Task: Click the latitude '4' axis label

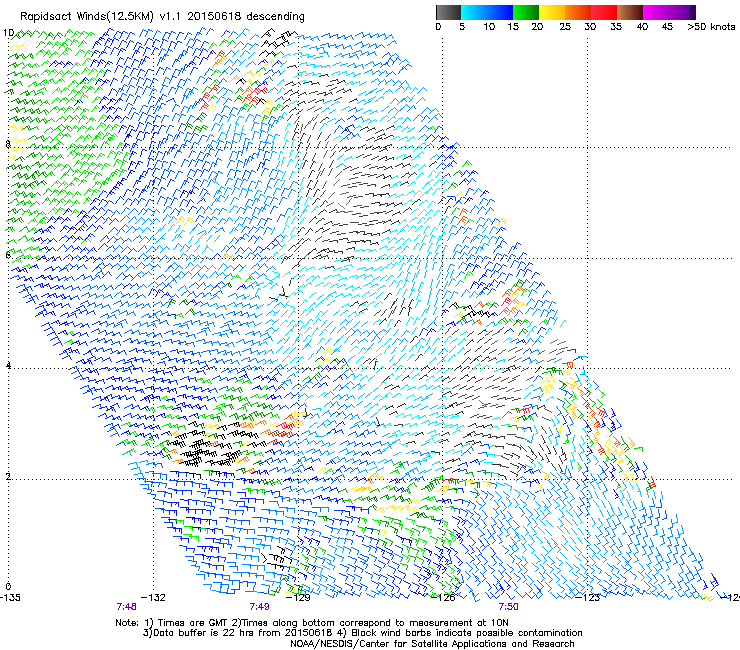Action: [8, 365]
